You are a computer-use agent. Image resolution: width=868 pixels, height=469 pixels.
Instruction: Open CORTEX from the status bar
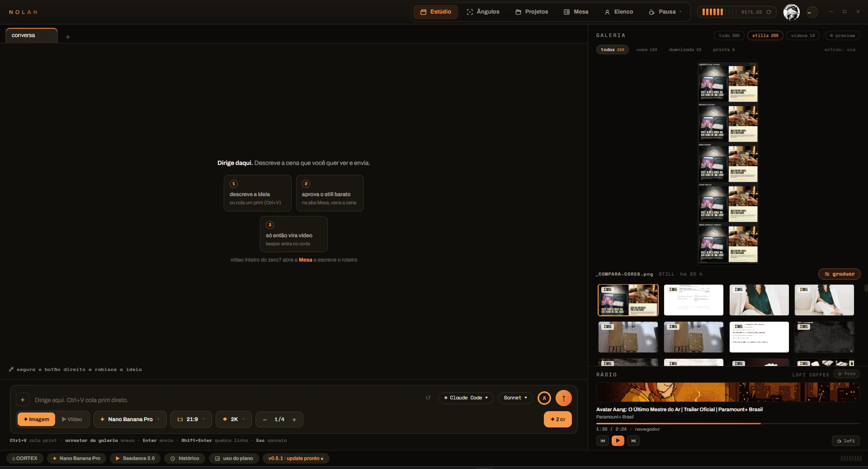(x=25, y=458)
